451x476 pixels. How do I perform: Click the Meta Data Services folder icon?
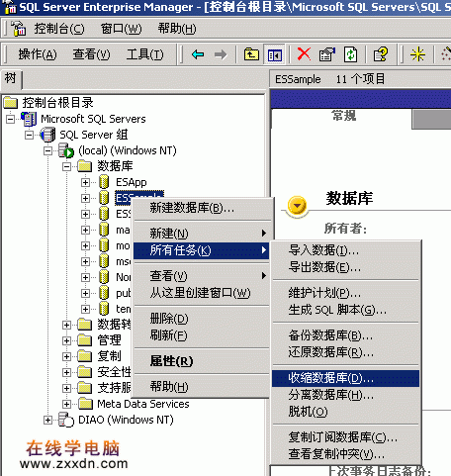[85, 404]
